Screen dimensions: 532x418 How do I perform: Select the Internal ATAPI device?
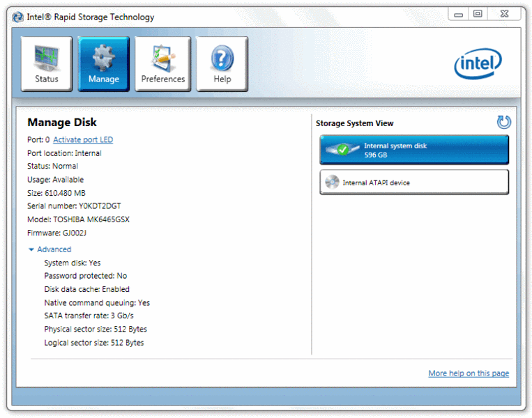coord(414,183)
